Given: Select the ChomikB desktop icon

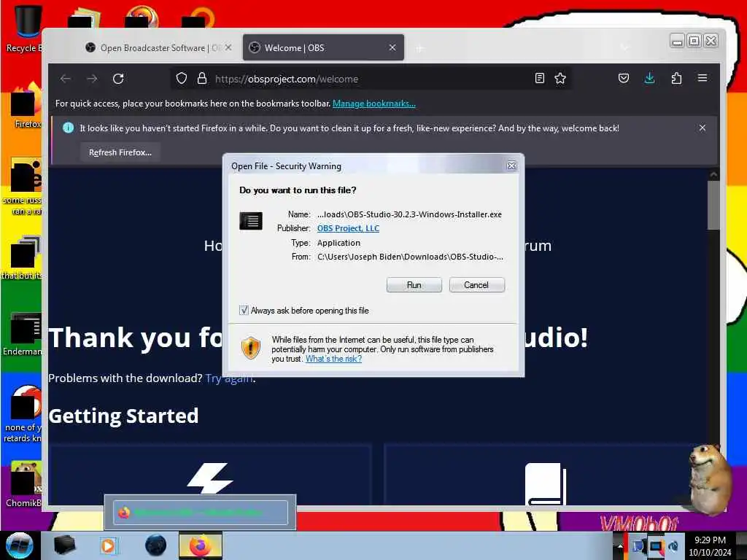Looking at the screenshot, I should [x=24, y=484].
